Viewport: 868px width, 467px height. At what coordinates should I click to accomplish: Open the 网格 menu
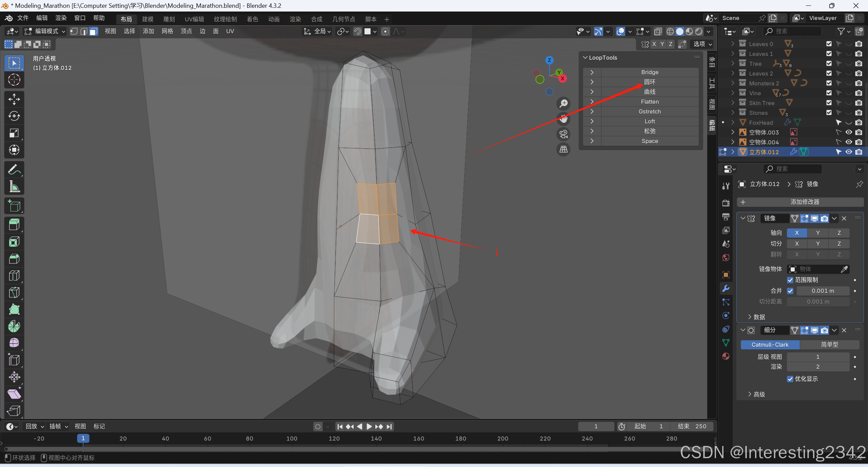tap(167, 32)
